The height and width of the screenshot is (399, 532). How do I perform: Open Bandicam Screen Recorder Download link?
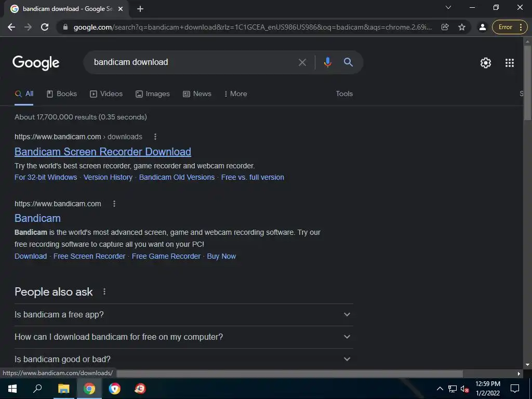tap(103, 152)
